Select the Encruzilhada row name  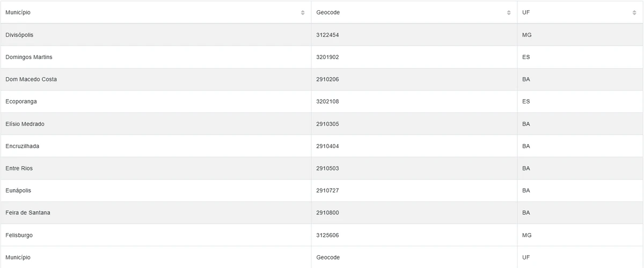point(22,146)
